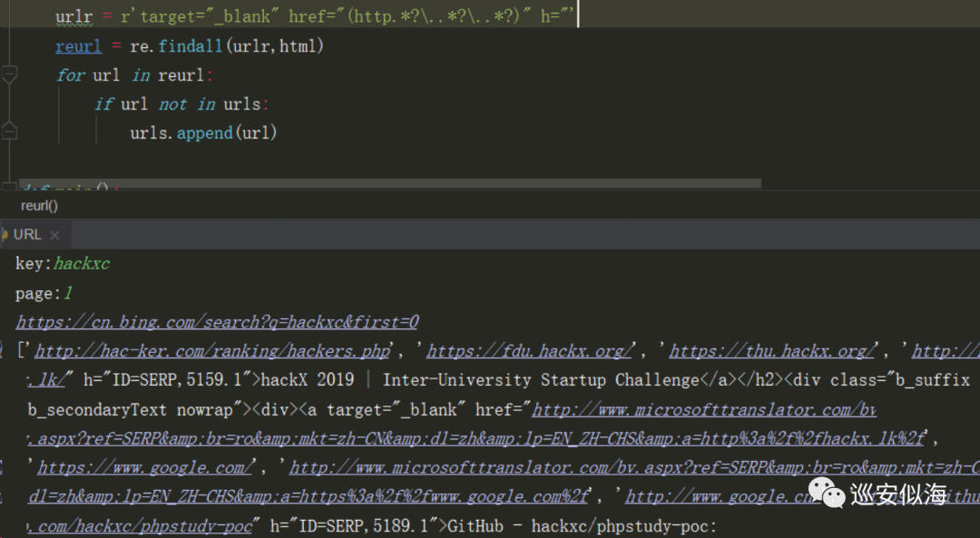Click the urlr regex assignment line
Viewport: 980px width, 538px height.
[x=315, y=15]
